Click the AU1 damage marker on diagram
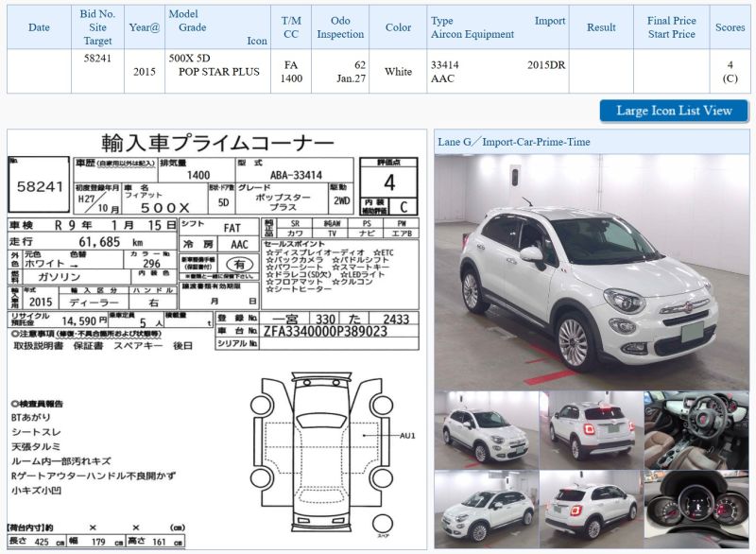 [x=407, y=436]
